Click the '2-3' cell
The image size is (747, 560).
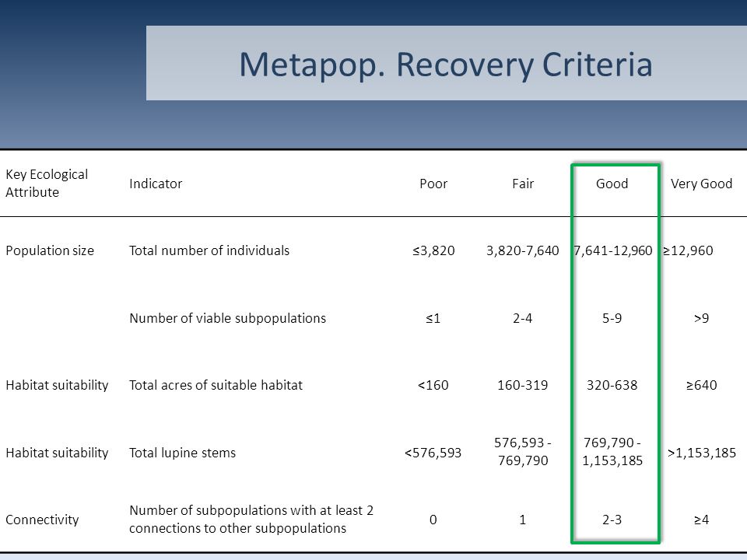click(x=612, y=520)
